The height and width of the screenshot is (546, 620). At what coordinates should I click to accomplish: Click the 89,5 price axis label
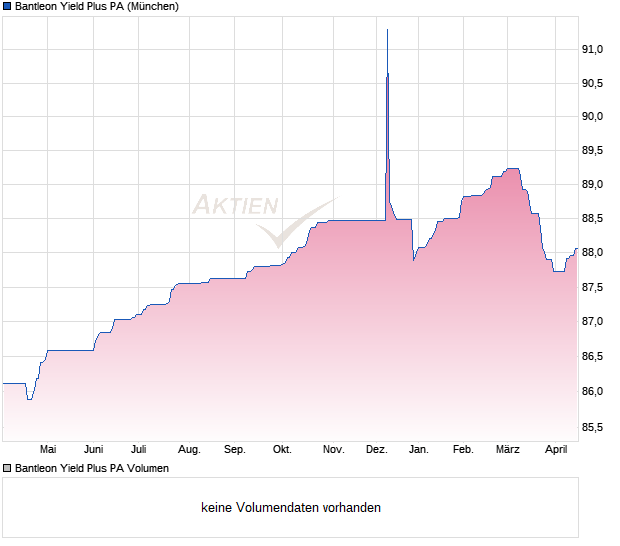click(x=593, y=151)
